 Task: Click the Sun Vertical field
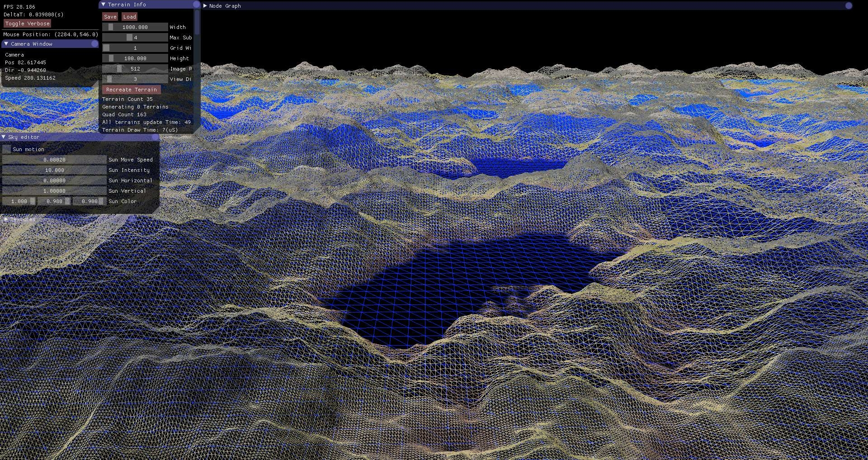tap(54, 191)
